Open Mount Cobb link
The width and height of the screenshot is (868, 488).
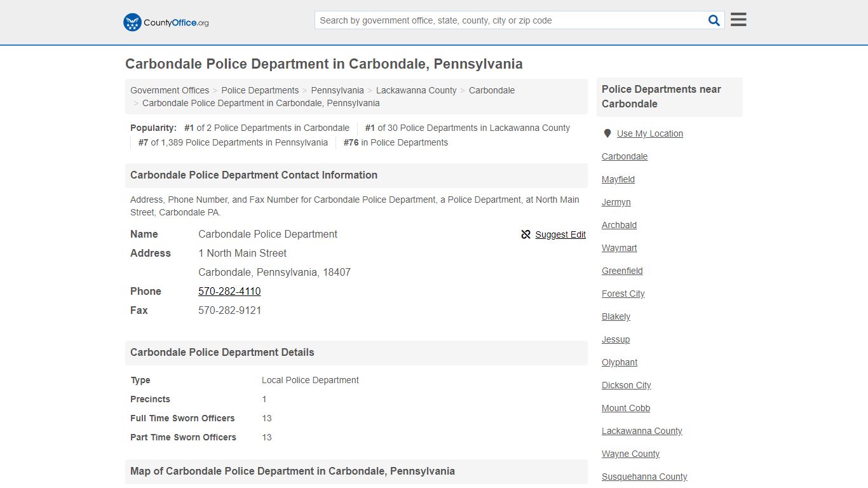(626, 408)
